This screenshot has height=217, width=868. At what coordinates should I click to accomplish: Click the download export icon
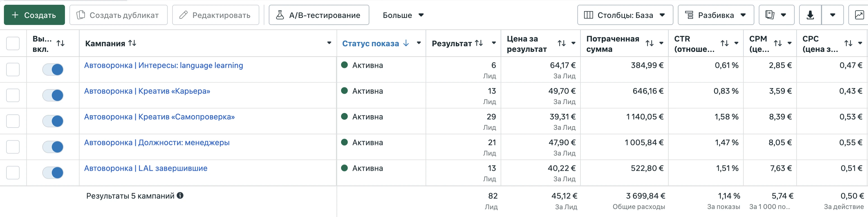point(810,15)
